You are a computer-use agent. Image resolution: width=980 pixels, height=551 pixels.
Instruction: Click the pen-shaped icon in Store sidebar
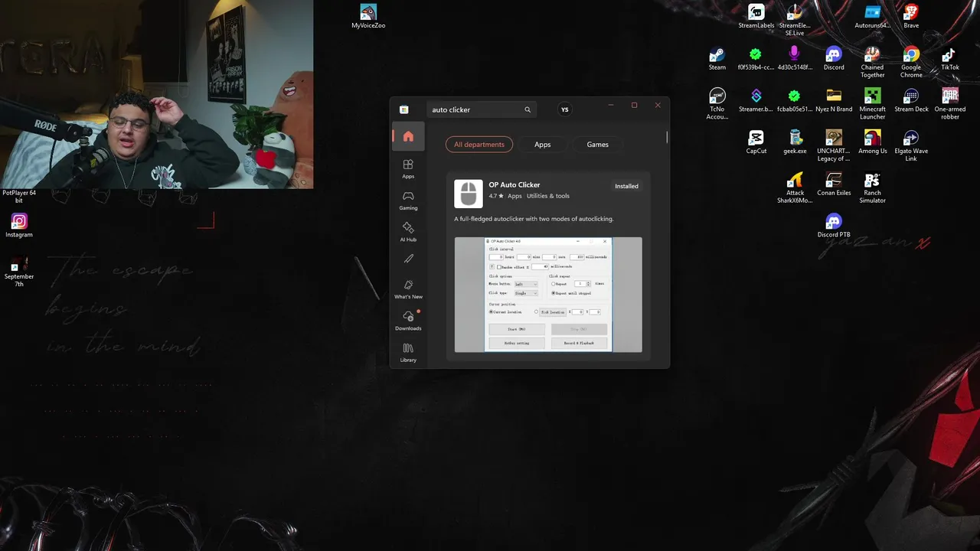[x=408, y=259]
